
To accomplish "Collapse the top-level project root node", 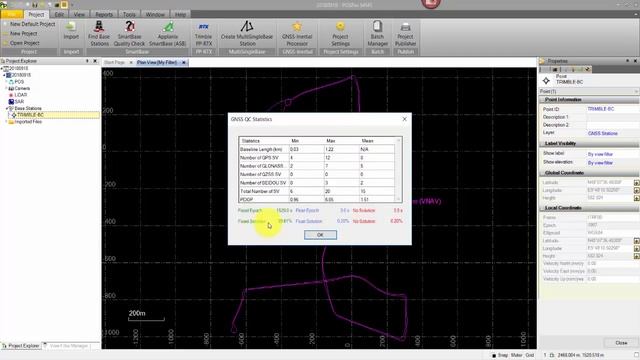I will click(2, 69).
